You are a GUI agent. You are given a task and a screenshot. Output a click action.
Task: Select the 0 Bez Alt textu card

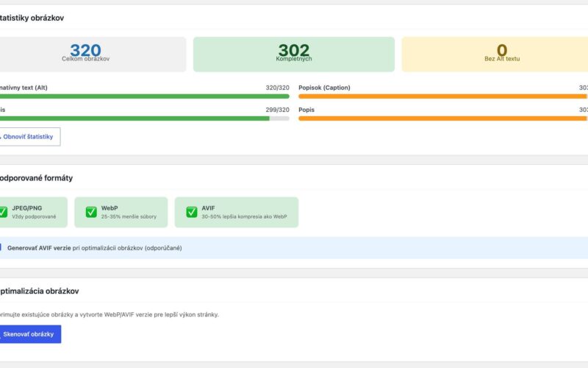click(x=495, y=54)
